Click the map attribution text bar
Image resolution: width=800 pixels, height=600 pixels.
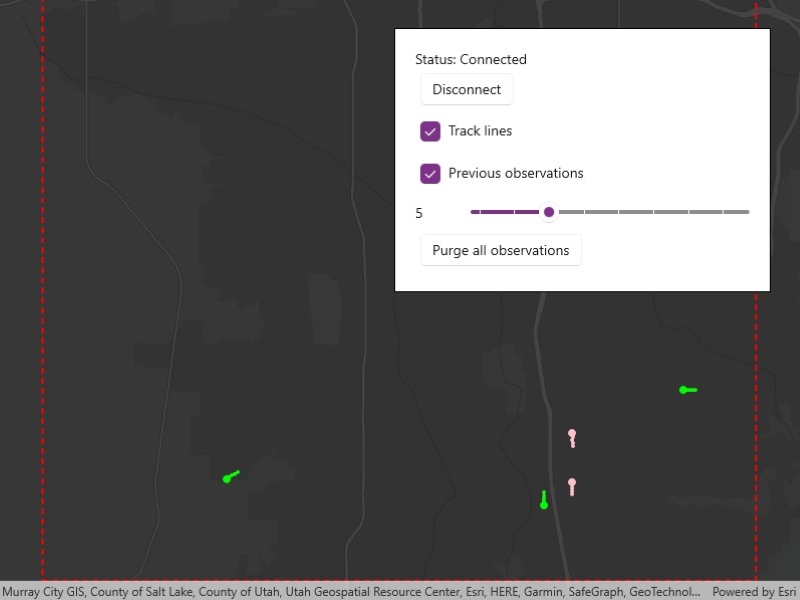point(351,592)
